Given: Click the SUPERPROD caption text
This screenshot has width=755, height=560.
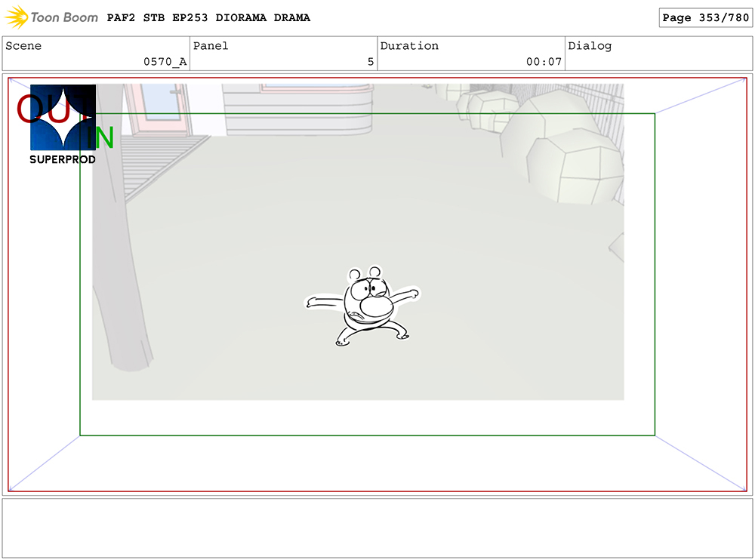Looking at the screenshot, I should (x=63, y=159).
